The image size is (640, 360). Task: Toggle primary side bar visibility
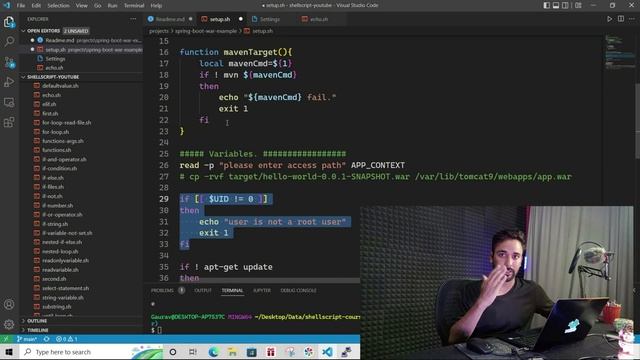547,5
